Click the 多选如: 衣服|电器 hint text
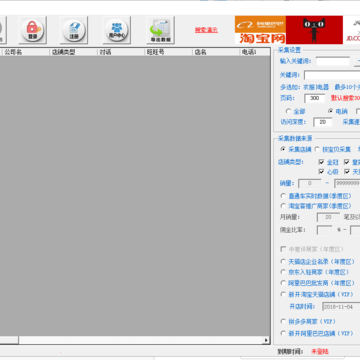360x360 pixels. [x=304, y=87]
